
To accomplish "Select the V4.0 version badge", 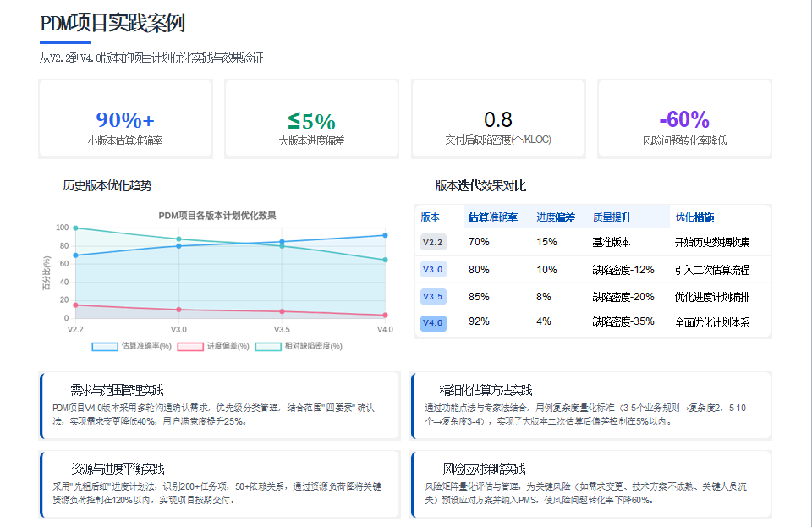I will coord(434,322).
